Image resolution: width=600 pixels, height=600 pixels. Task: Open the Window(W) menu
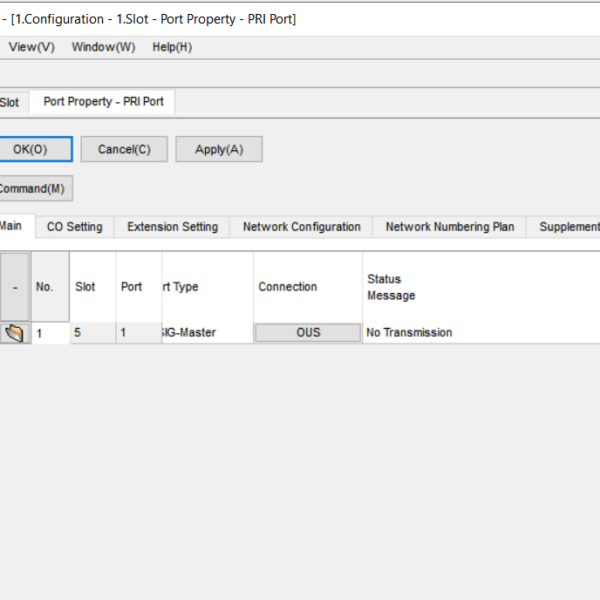(x=103, y=47)
